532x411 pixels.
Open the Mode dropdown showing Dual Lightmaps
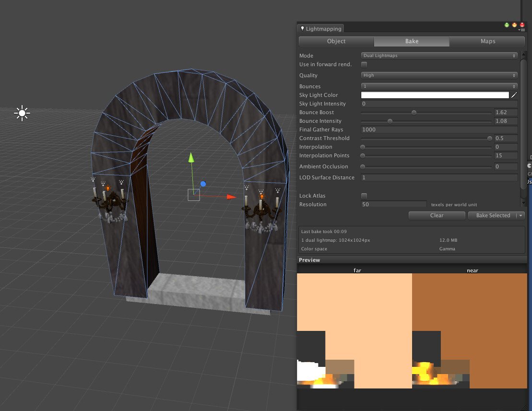pos(439,55)
